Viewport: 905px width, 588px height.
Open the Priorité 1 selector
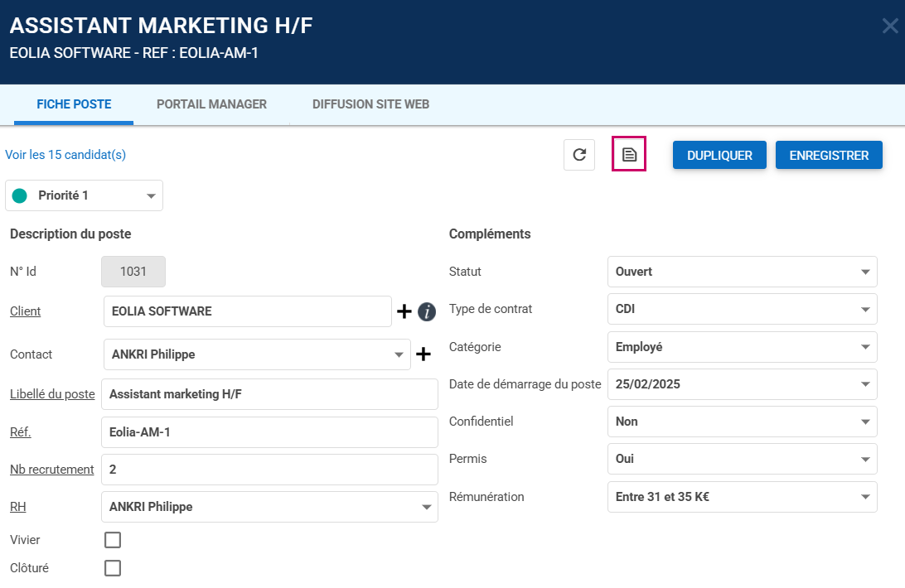click(x=85, y=195)
